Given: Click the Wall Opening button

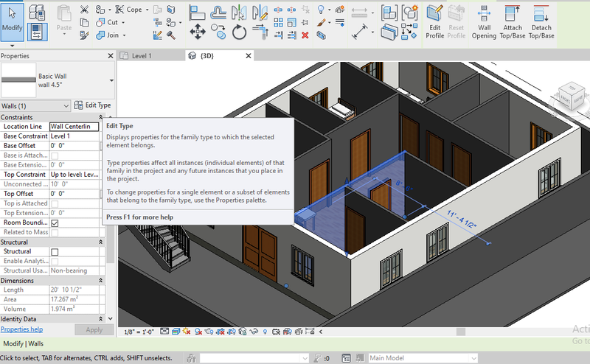Looking at the screenshot, I should tap(484, 22).
